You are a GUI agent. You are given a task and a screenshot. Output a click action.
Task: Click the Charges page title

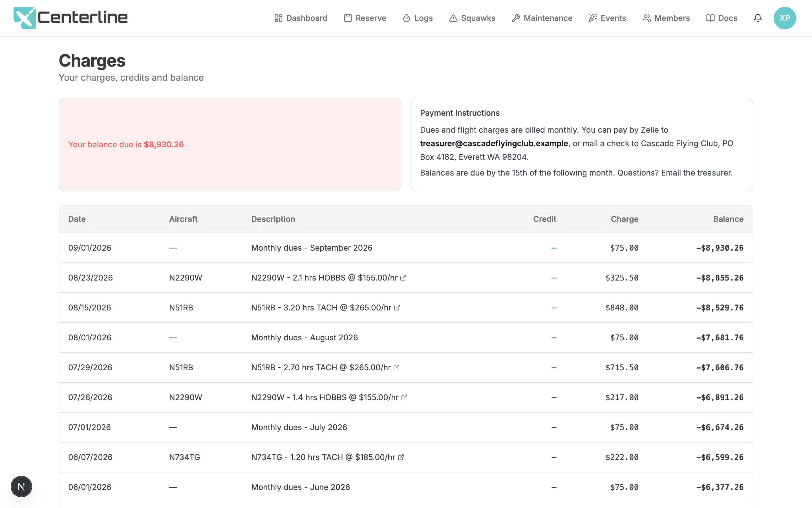click(92, 61)
